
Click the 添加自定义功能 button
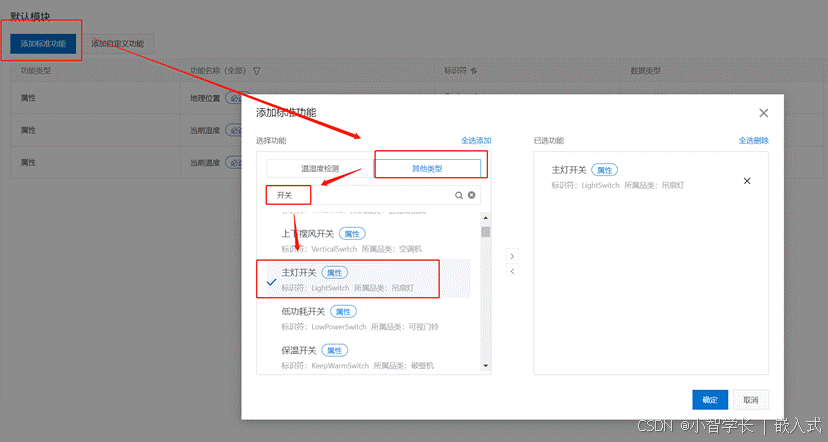[118, 44]
